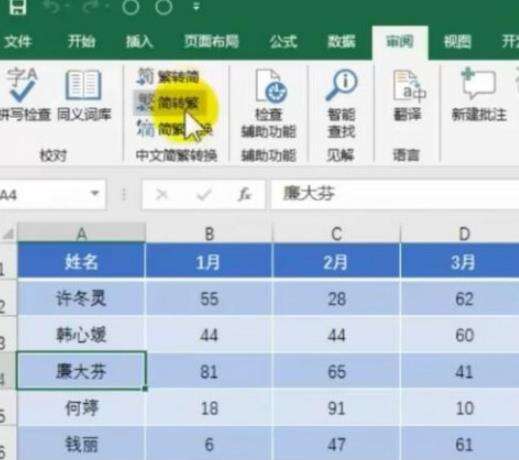Add a comment with 新建批注

coord(479,95)
